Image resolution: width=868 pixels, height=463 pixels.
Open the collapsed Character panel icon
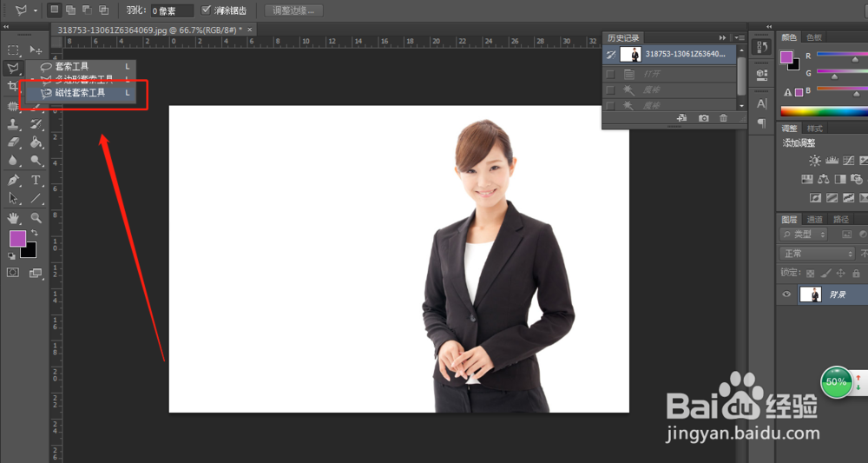pos(762,103)
